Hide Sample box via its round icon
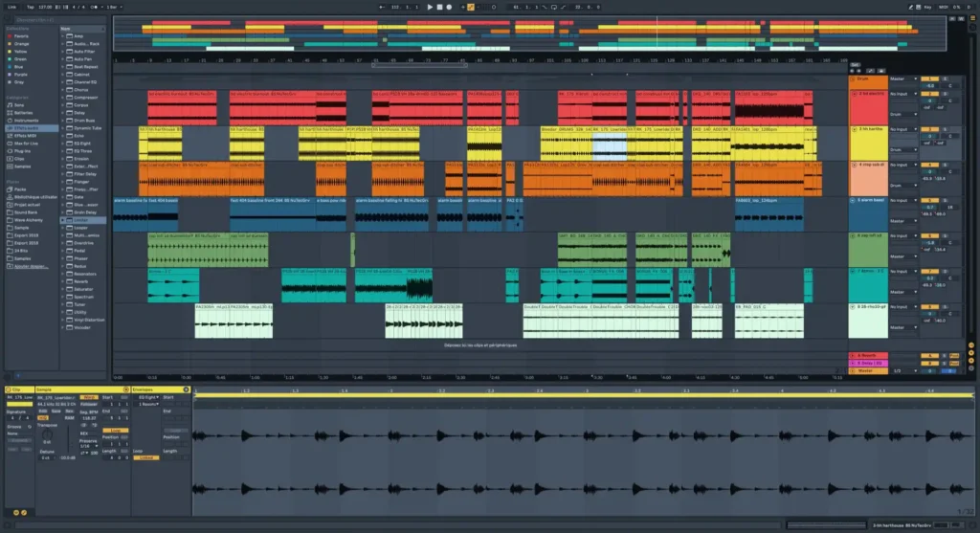 tap(126, 389)
